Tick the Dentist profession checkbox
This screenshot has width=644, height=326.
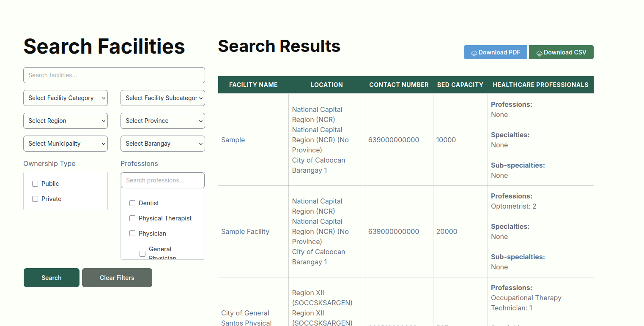point(132,203)
